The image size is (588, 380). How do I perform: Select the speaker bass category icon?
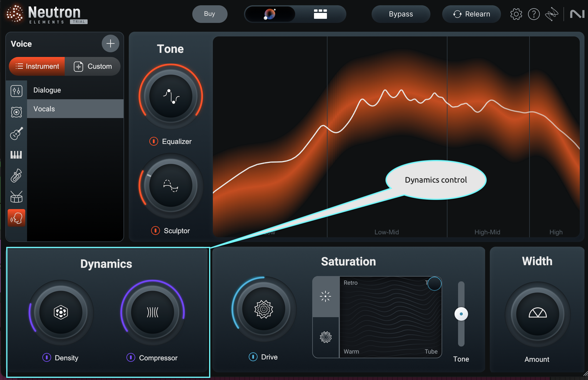click(x=16, y=112)
